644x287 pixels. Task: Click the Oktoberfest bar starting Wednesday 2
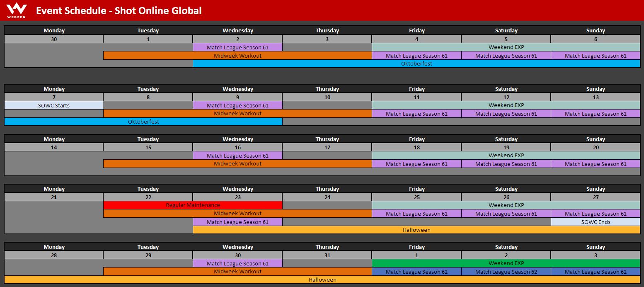tap(416, 63)
